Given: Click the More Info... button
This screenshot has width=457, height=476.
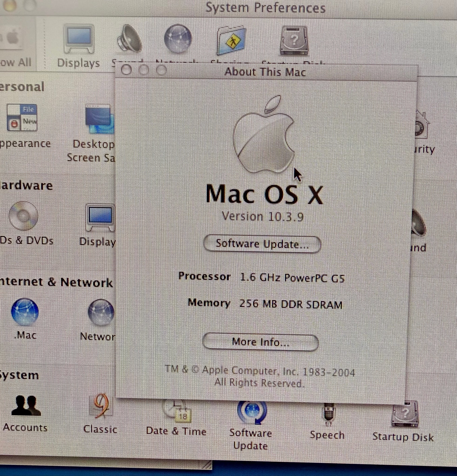Looking at the screenshot, I should coord(260,342).
